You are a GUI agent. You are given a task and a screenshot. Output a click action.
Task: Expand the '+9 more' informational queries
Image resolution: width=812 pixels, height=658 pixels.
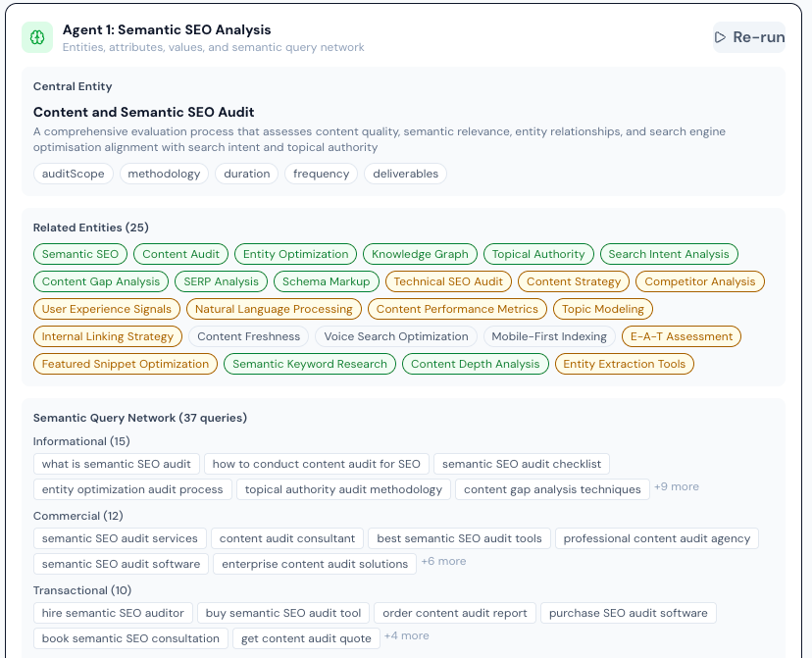[x=677, y=486]
